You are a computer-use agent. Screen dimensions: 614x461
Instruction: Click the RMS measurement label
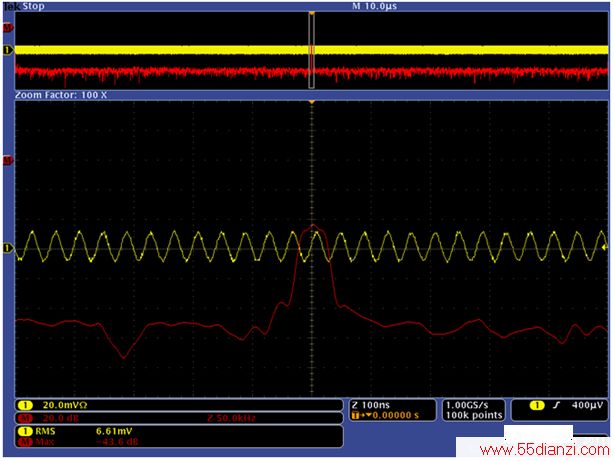(x=45, y=431)
